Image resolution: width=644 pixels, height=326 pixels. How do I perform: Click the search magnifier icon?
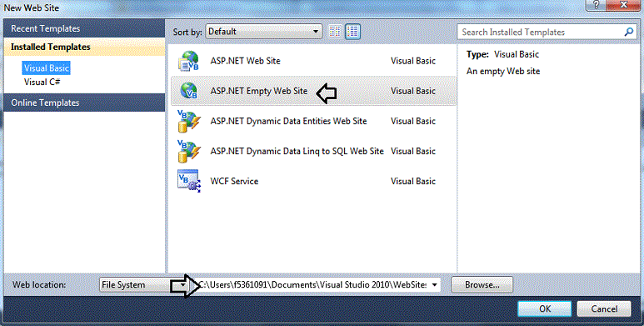coord(629,32)
